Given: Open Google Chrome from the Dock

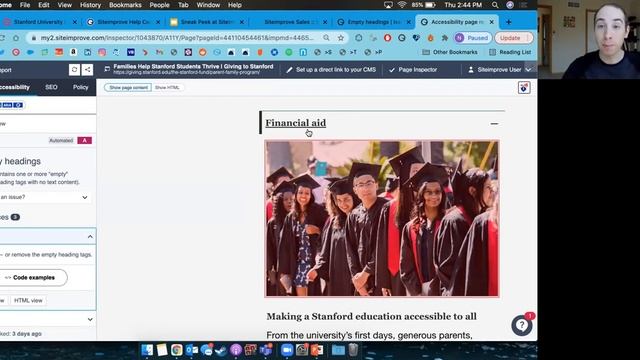Looking at the screenshot, I should (177, 350).
